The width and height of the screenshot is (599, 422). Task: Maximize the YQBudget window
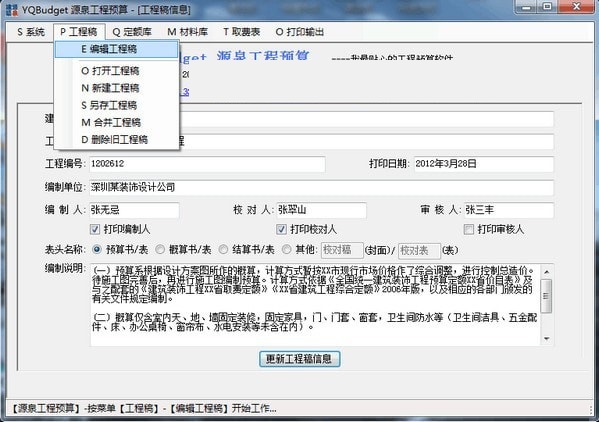point(548,7)
